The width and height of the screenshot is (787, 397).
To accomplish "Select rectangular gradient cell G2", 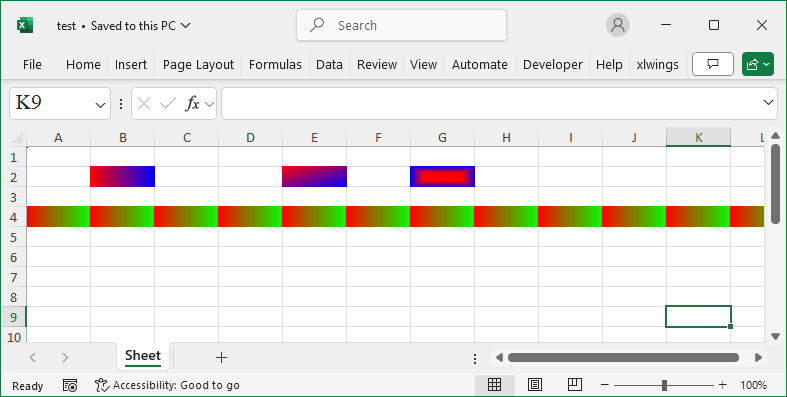I will pos(442,177).
